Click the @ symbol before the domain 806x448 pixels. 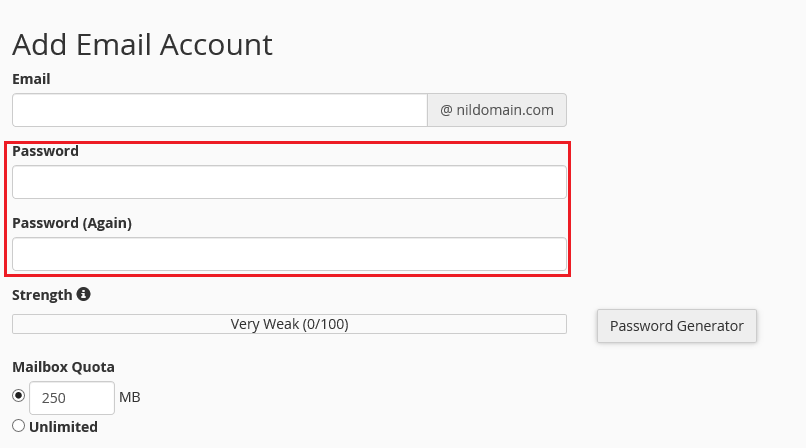click(446, 110)
